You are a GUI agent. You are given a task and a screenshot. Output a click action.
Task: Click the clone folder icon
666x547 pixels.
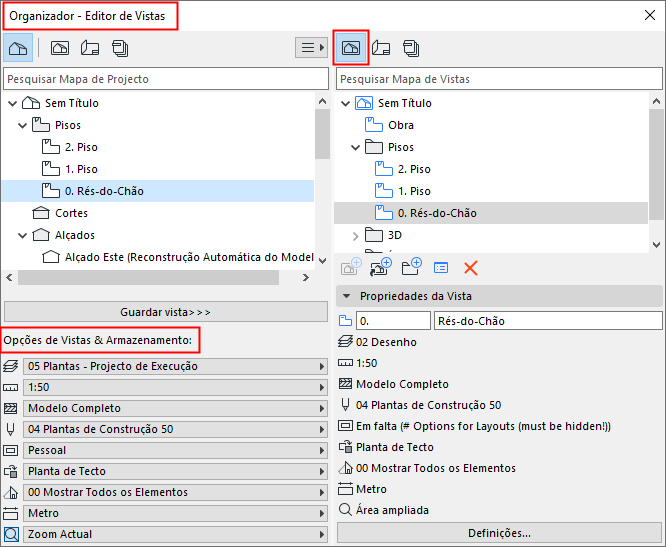[x=381, y=268]
